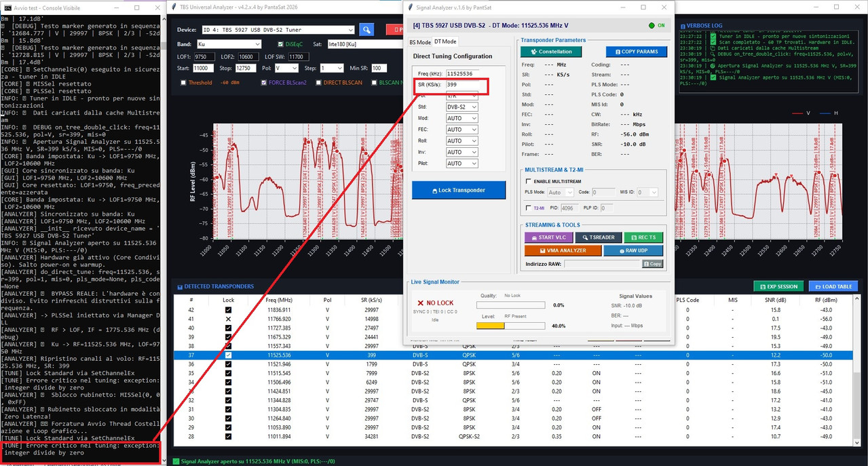Viewport: 868px width, 466px height.
Task: Click the SR (KS/s) input field
Action: coord(461,85)
